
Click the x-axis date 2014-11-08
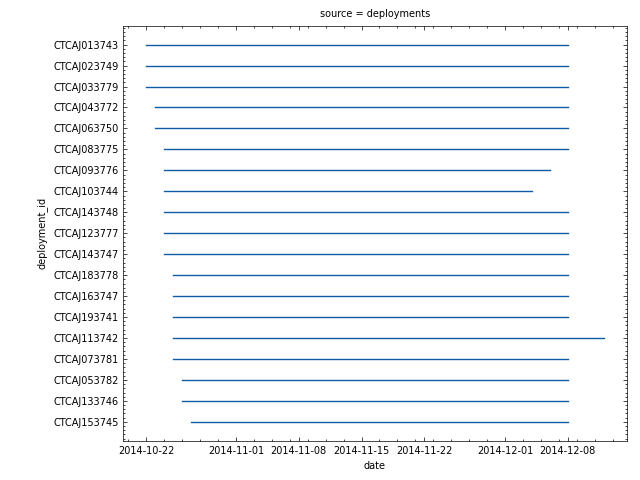click(299, 451)
